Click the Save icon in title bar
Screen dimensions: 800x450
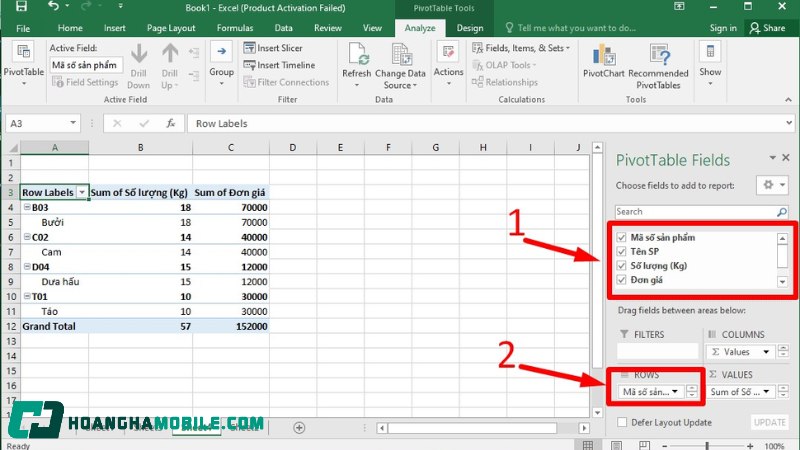21,7
